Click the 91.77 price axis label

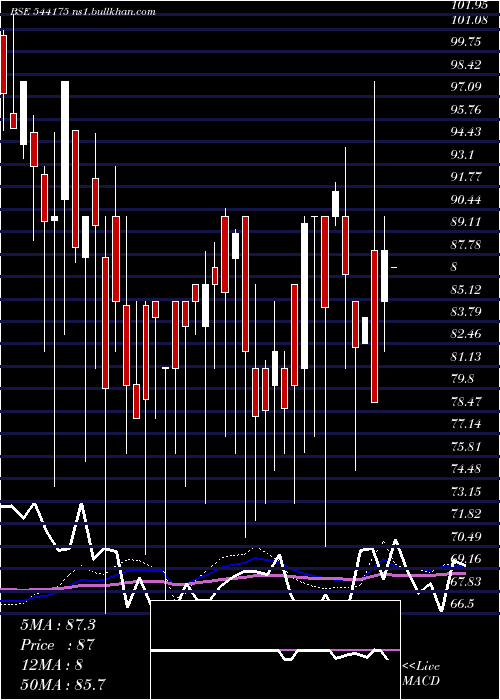point(467,177)
